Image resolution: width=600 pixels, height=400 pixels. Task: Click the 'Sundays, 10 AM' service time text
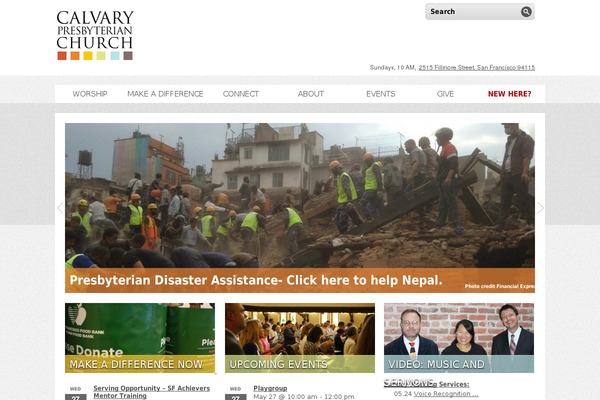393,67
